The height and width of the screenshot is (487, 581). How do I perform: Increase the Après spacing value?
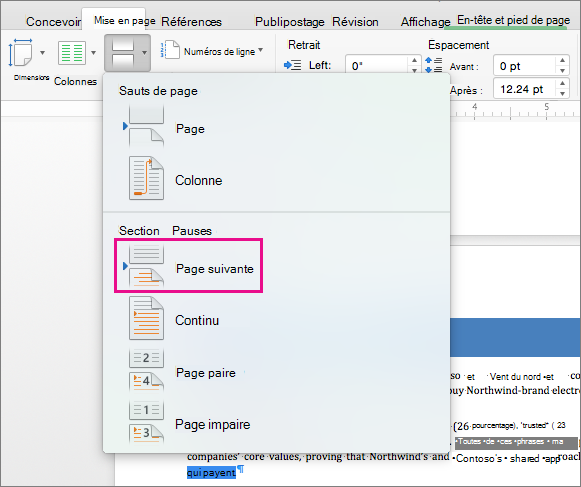[562, 83]
